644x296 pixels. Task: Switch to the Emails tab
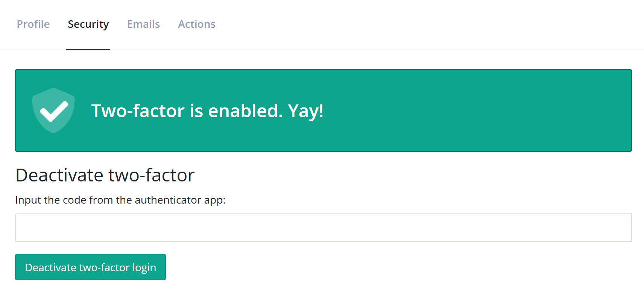[x=143, y=24]
